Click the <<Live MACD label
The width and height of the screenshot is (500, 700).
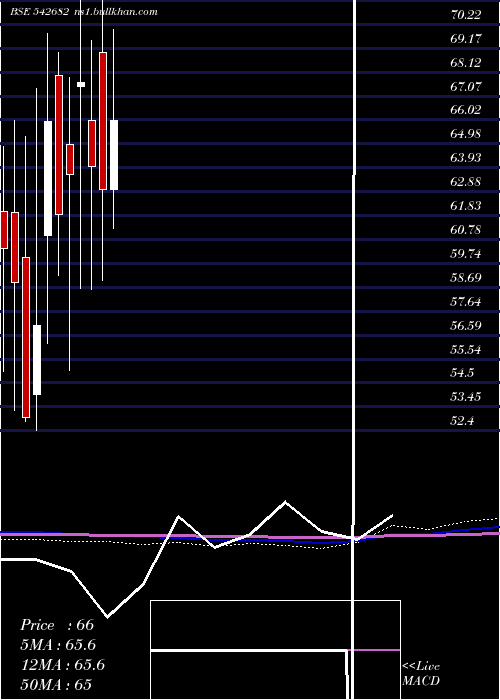[x=421, y=673]
